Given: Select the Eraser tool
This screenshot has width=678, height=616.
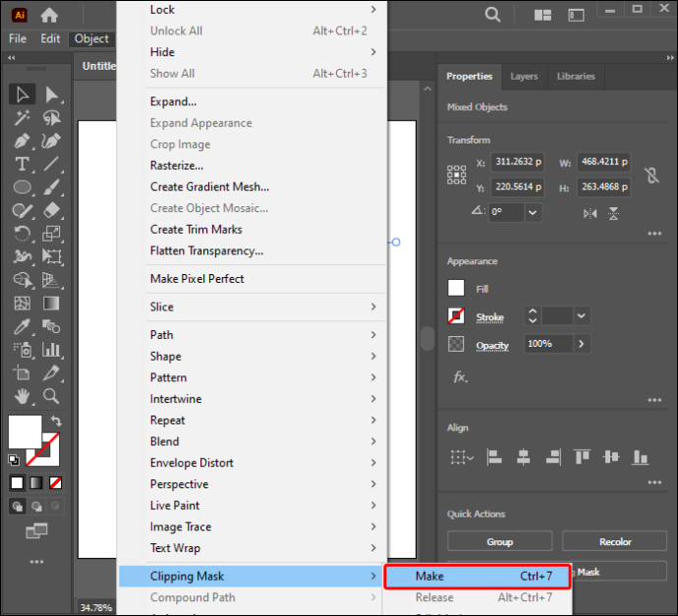Looking at the screenshot, I should [51, 210].
